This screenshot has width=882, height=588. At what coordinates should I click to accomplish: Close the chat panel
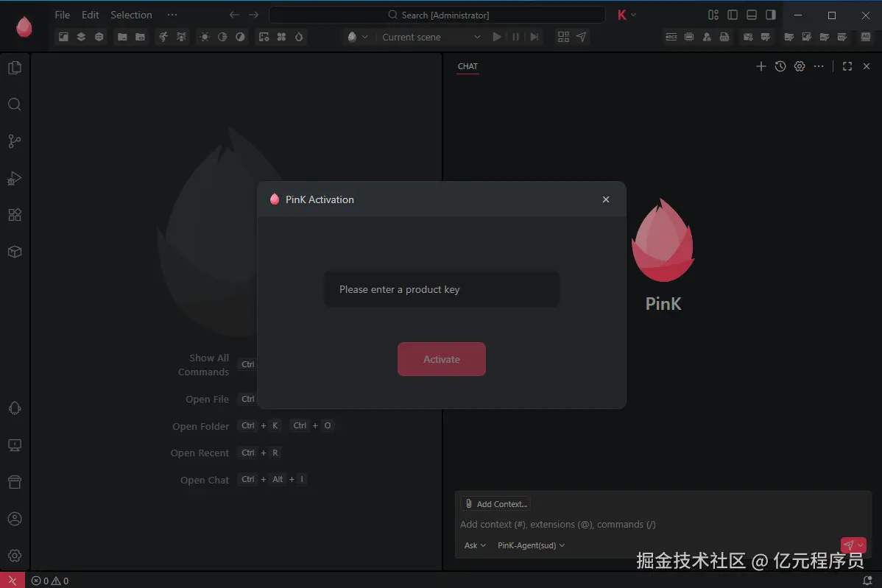click(867, 66)
